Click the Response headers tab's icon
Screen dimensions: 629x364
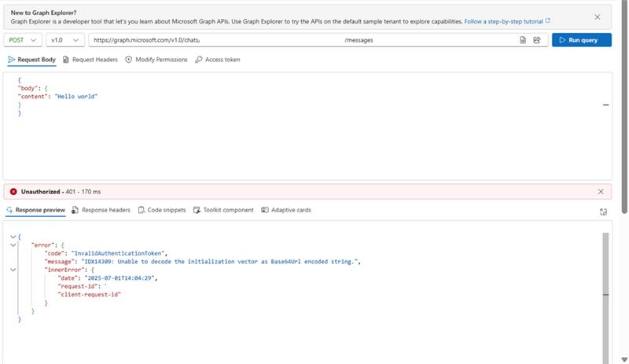[75, 210]
